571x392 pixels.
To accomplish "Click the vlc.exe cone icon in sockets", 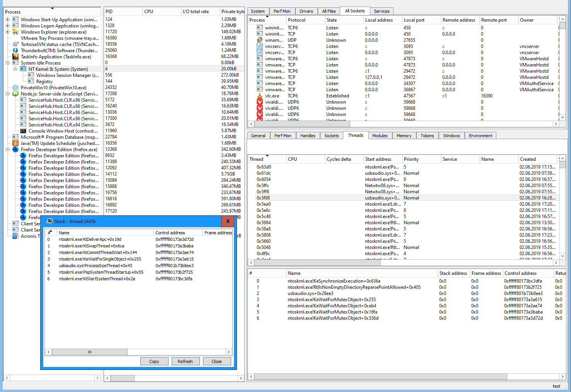I will [260, 95].
